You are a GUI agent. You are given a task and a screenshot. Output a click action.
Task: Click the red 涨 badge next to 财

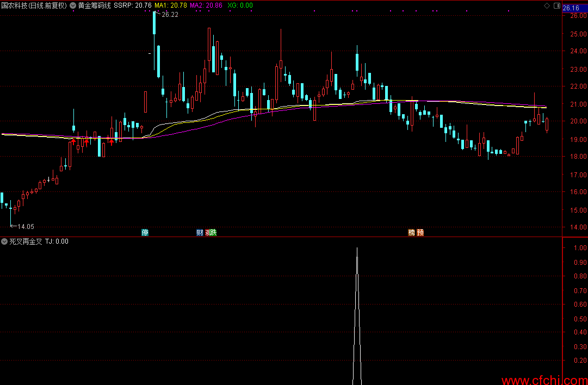point(207,232)
